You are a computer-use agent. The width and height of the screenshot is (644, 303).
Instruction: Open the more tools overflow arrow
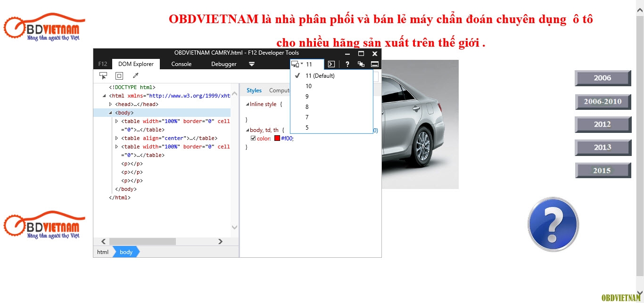tap(252, 64)
